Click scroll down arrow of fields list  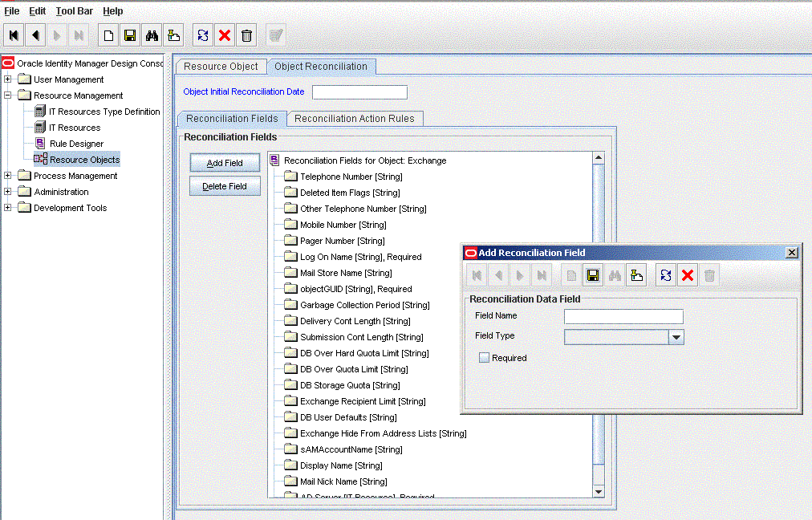click(x=598, y=492)
